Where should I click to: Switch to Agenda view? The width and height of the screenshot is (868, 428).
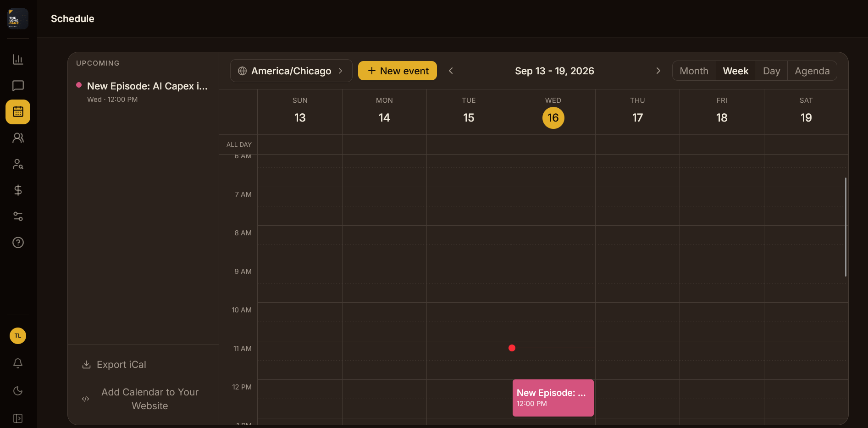coord(812,71)
